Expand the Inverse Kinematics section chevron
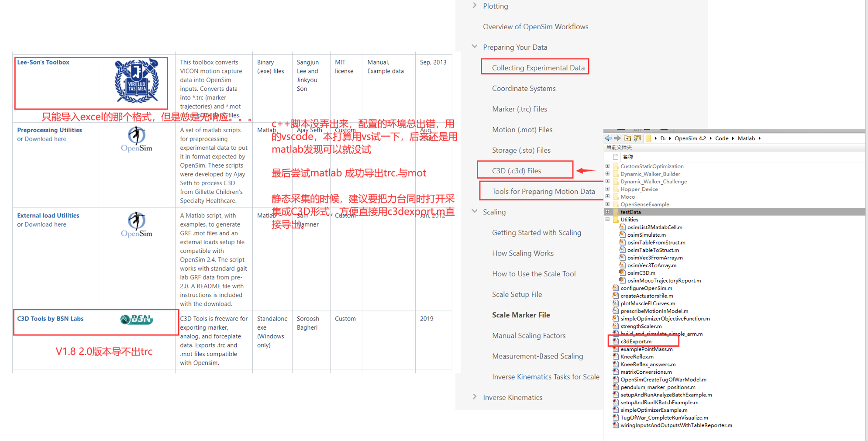Image resolution: width=868 pixels, height=441 pixels. pyautogui.click(x=475, y=397)
